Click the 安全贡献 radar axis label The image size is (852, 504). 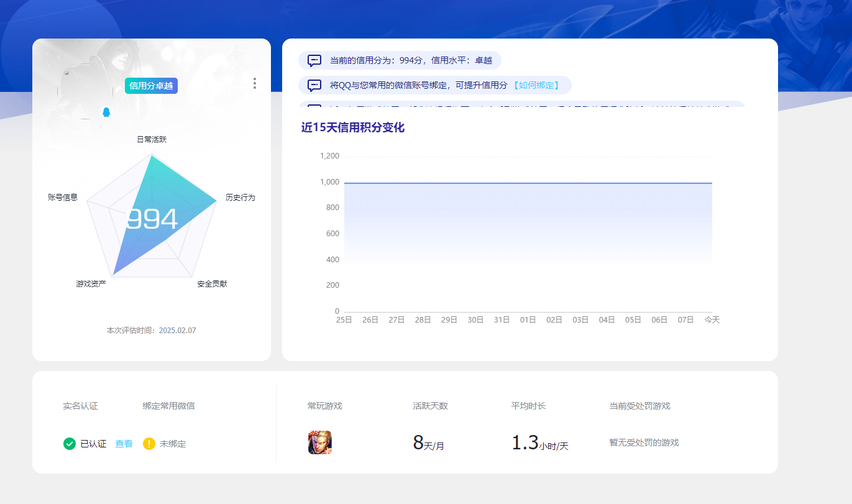(212, 283)
